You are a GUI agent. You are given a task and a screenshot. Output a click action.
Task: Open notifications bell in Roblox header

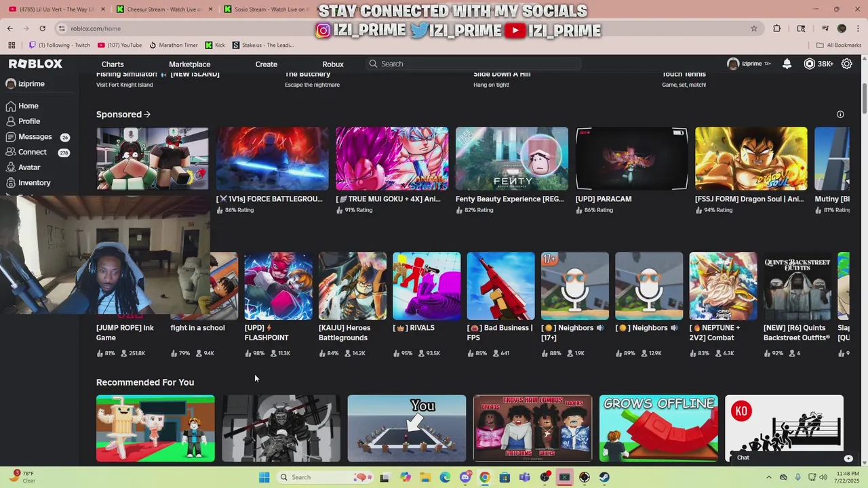(787, 64)
